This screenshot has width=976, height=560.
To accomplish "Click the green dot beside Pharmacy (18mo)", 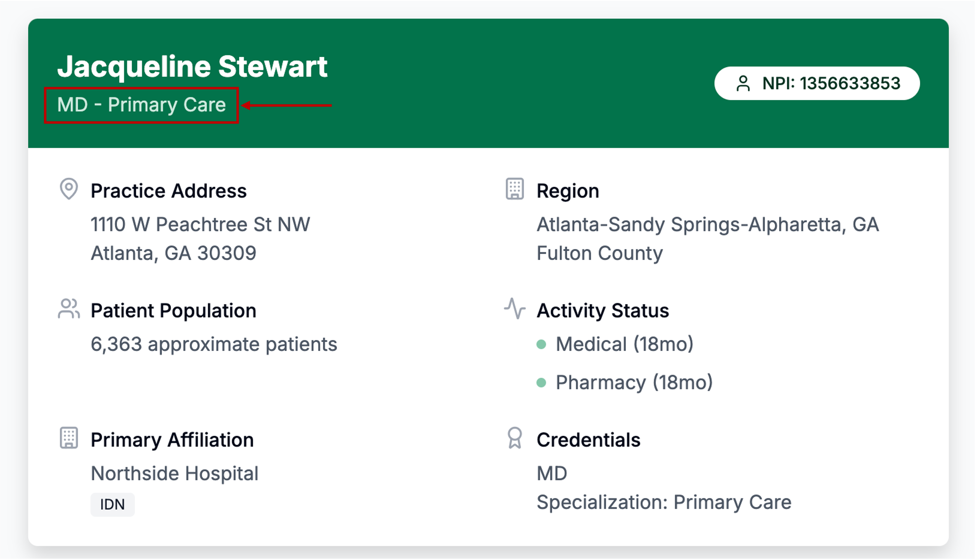I will pyautogui.click(x=541, y=383).
